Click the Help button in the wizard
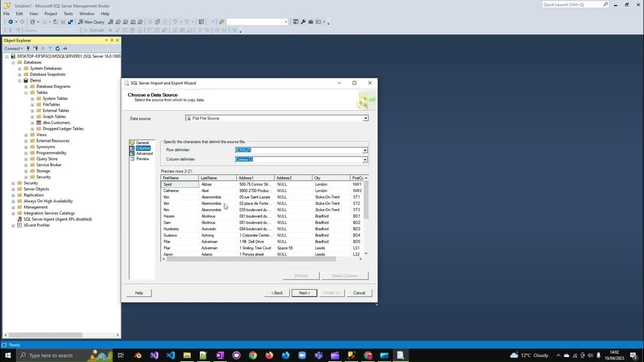644x362 pixels. coord(139,293)
